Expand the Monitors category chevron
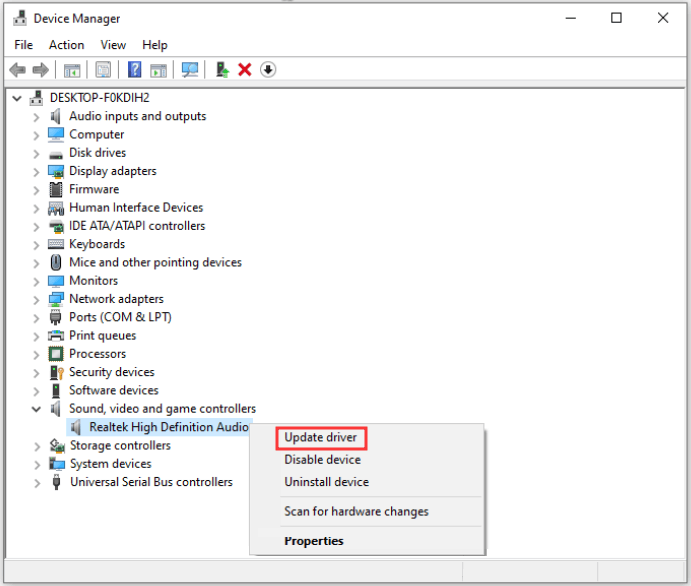Screen dimensions: 691x586 36,282
